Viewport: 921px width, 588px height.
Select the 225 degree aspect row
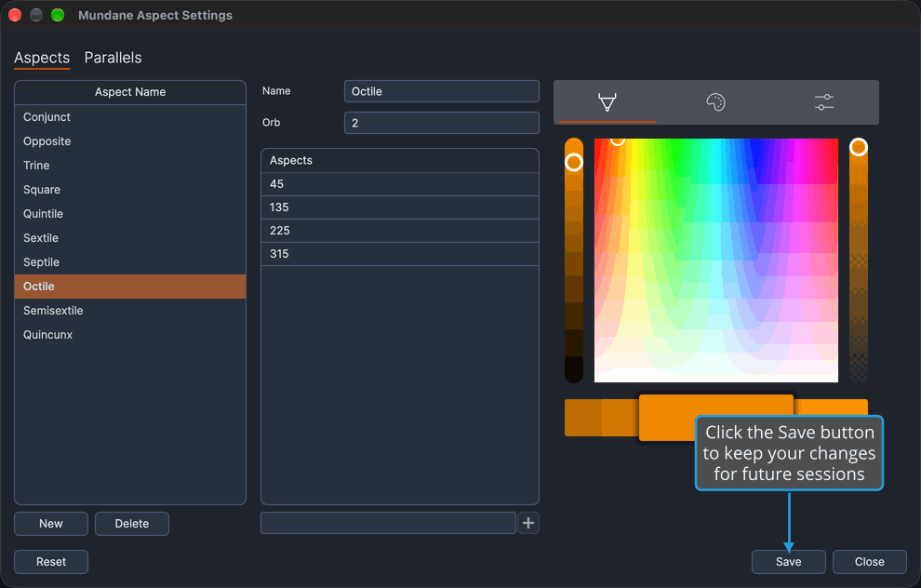(400, 230)
